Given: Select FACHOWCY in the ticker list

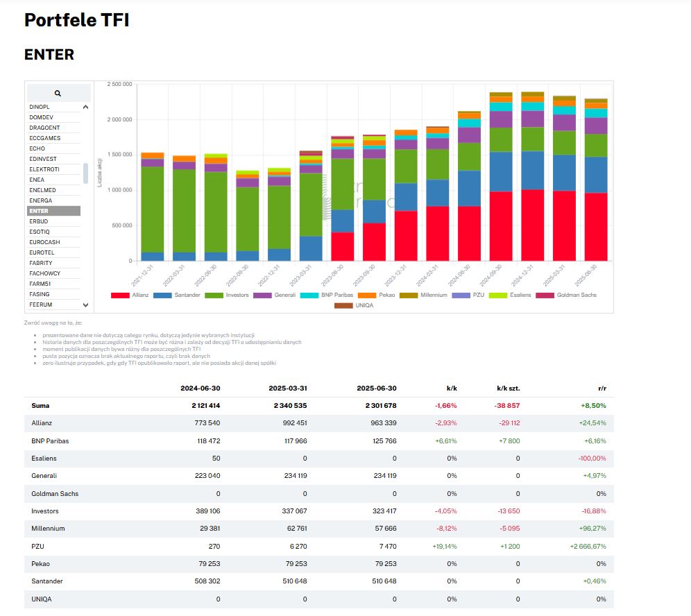Looking at the screenshot, I should [x=53, y=273].
